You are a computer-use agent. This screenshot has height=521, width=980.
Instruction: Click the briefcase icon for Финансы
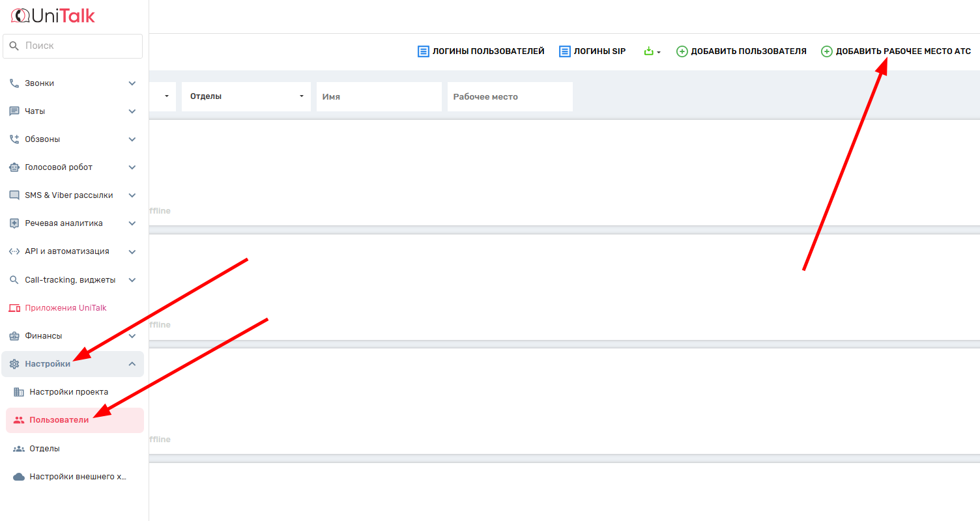(x=14, y=336)
